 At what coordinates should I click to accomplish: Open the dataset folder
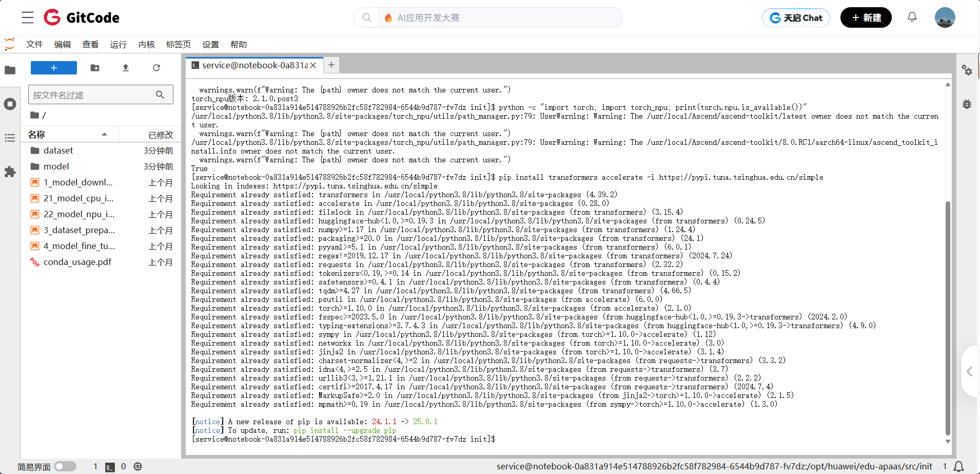pyautogui.click(x=58, y=150)
